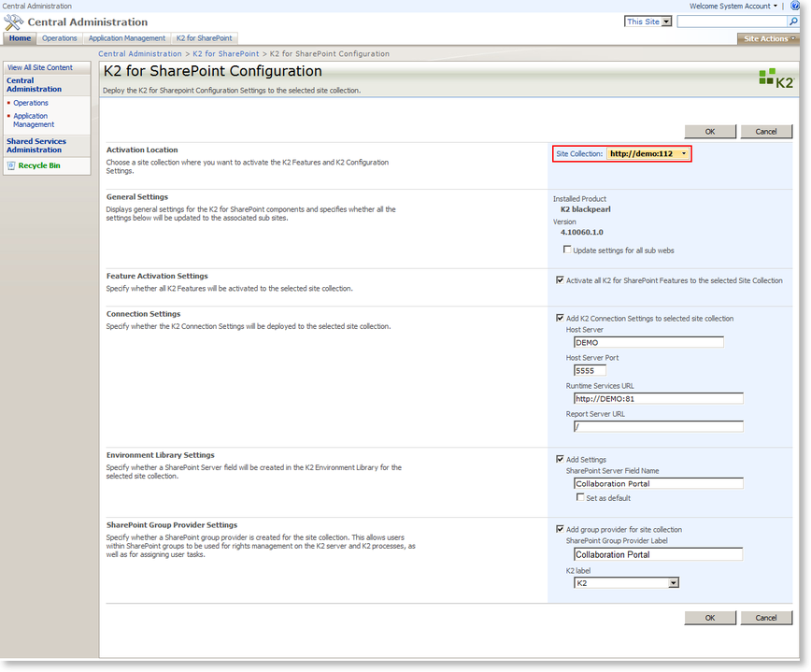This screenshot has height=672, width=811.
Task: Click the SharePoint Group Provider Settings heading
Action: coord(172,525)
